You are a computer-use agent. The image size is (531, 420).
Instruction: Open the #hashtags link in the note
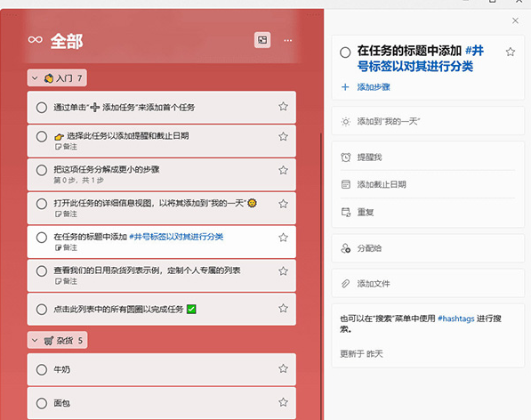[x=455, y=319]
